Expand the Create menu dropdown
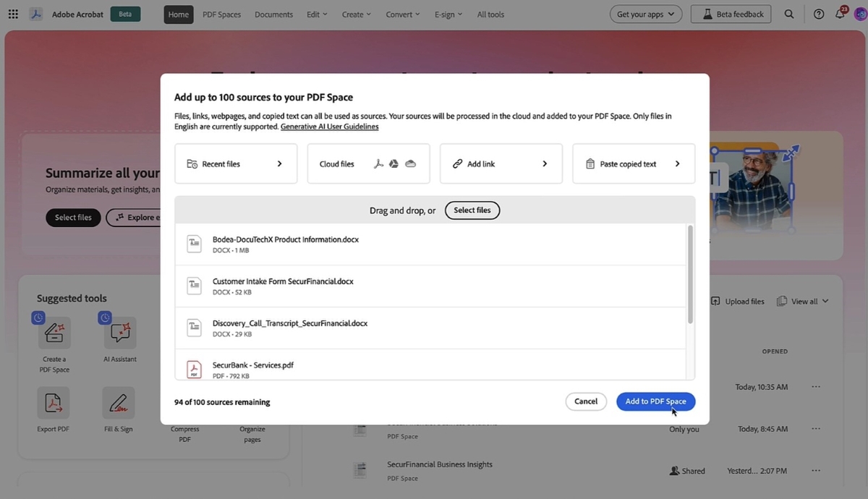 coord(357,14)
